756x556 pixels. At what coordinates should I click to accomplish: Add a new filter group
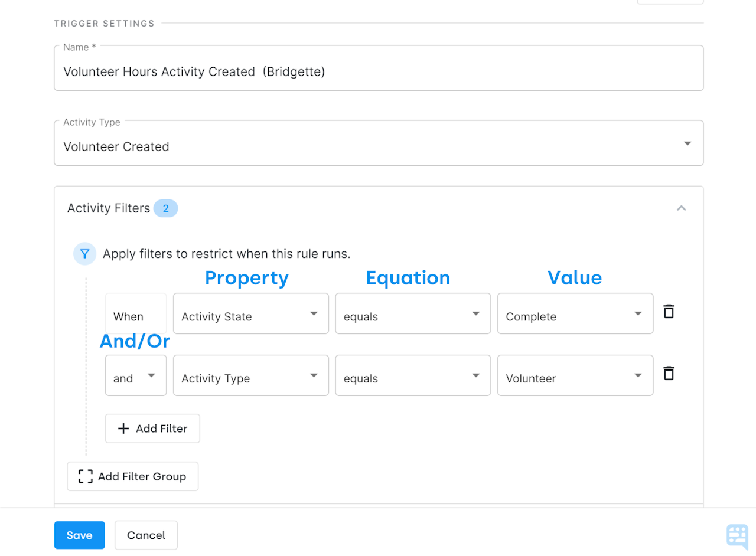(132, 476)
